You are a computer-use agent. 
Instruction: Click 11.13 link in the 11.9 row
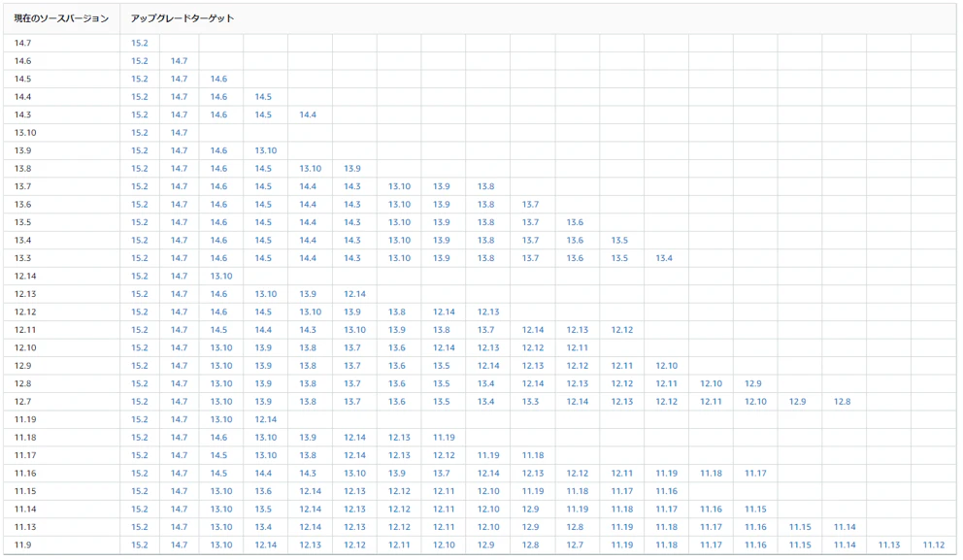(x=888, y=544)
